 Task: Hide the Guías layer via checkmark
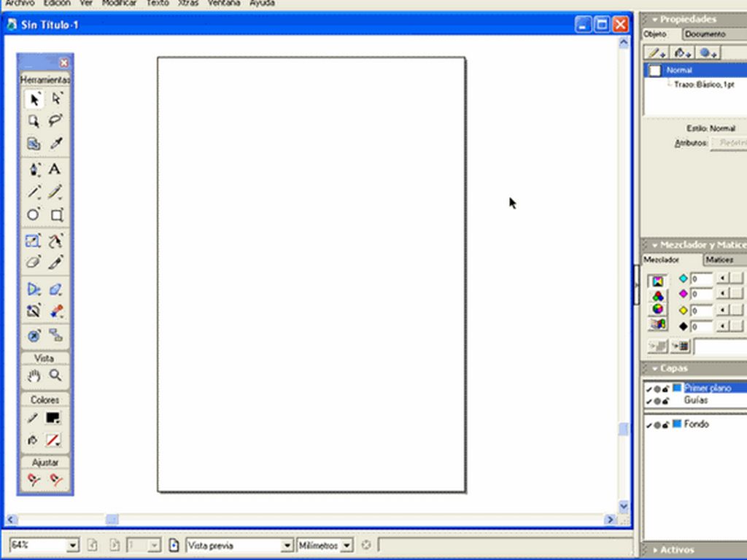point(649,401)
